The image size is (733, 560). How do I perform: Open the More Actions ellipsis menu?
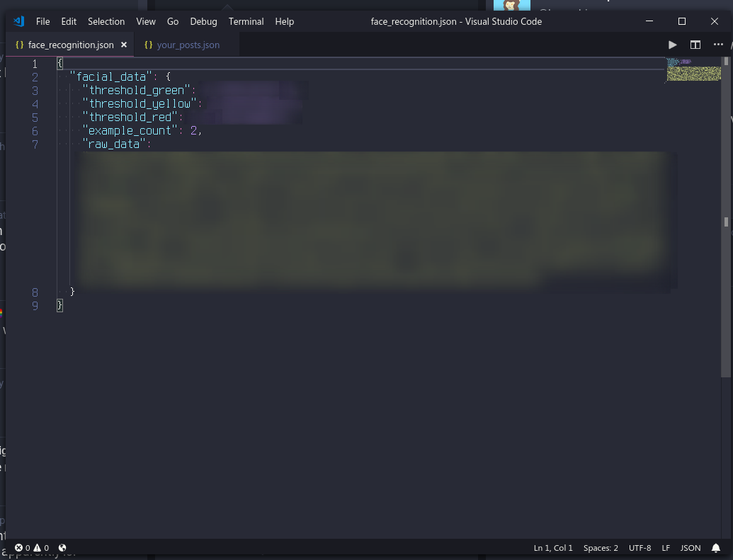(718, 45)
